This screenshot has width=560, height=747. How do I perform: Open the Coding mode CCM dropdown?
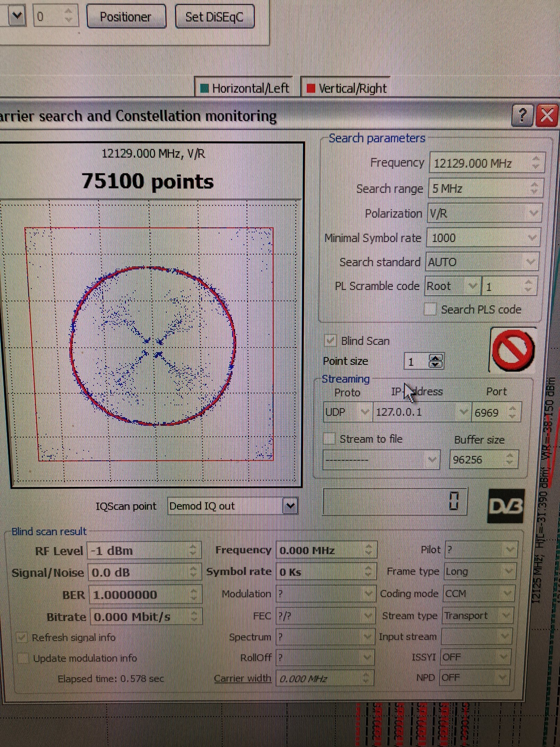coord(478,593)
